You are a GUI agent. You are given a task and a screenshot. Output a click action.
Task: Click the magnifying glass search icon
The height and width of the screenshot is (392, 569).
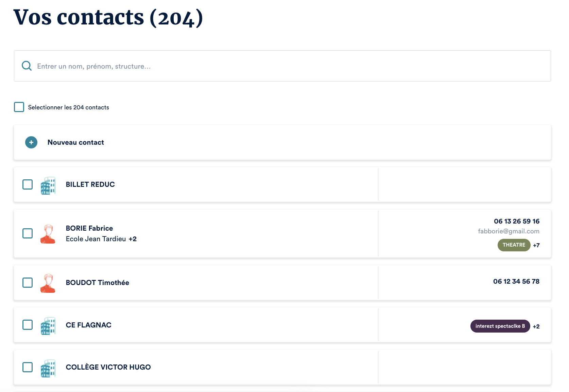pos(27,66)
